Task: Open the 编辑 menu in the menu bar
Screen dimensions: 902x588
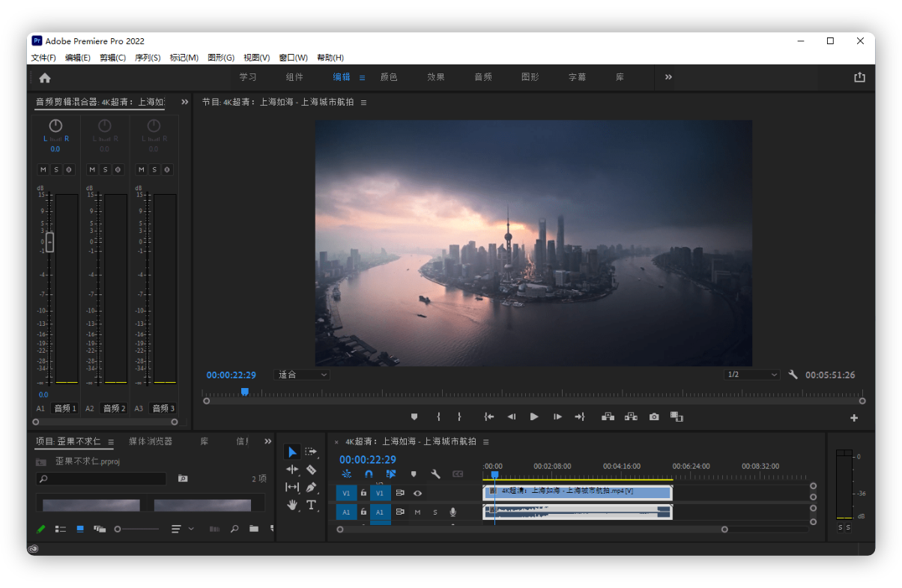Action: click(77, 57)
